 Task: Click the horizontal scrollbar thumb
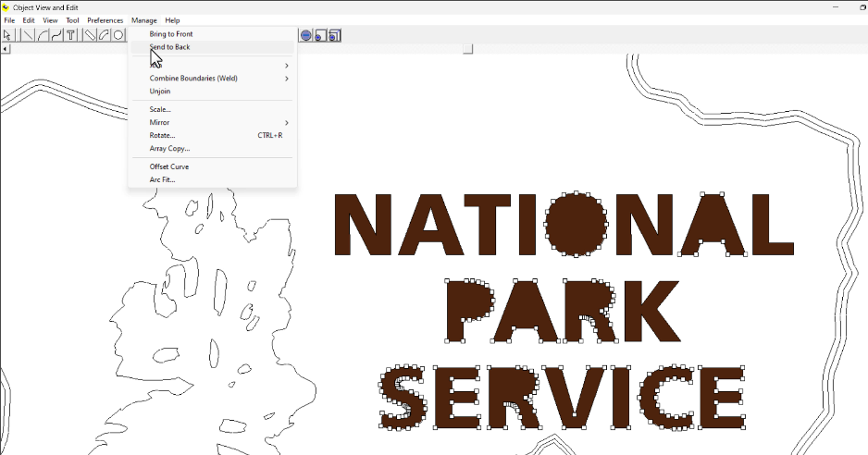[x=467, y=49]
